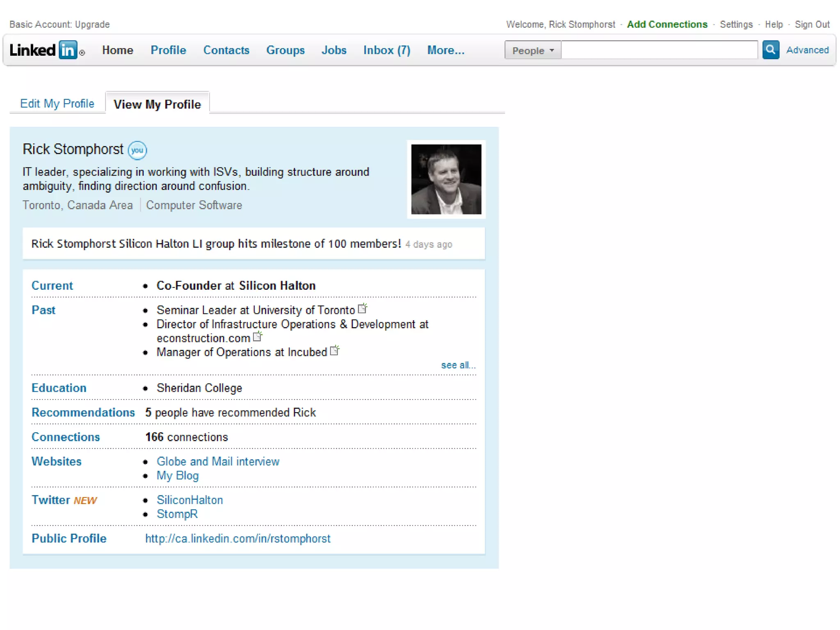Click note icon after econstruction.com
Screen dimensions: 840x630
coord(257,336)
